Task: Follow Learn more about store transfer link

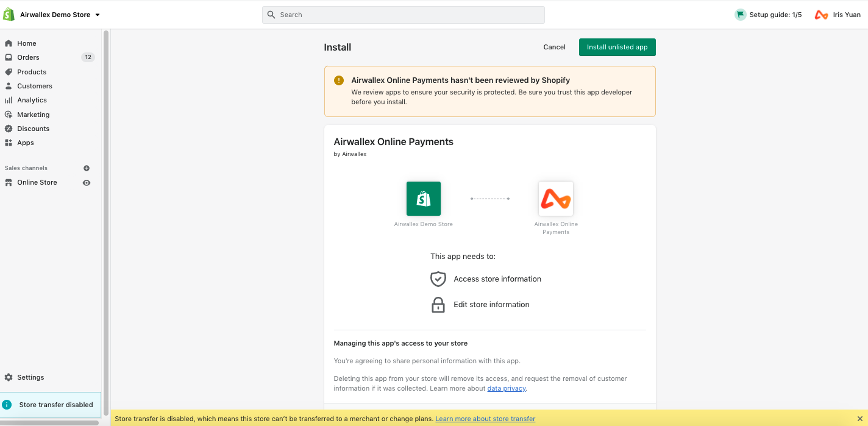Action: 485,419
